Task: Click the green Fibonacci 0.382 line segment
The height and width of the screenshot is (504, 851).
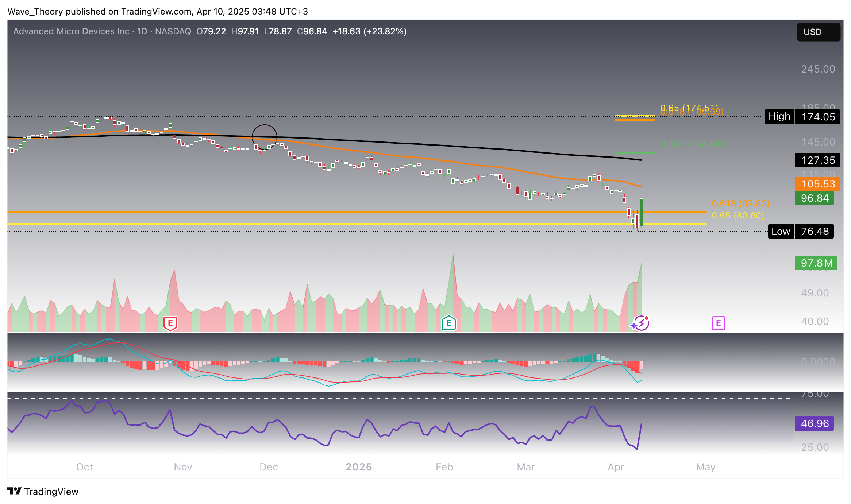Action: (x=635, y=152)
